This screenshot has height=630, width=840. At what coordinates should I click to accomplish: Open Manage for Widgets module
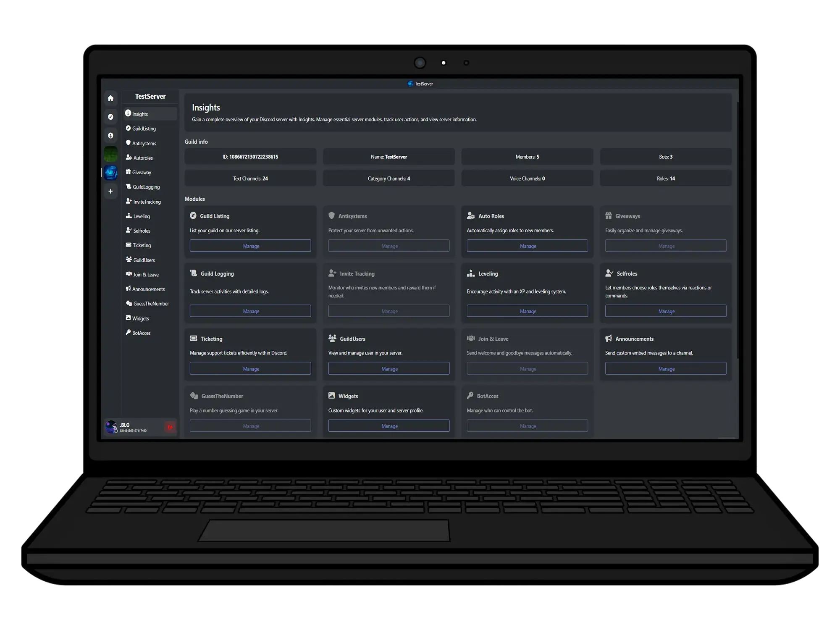[389, 426]
